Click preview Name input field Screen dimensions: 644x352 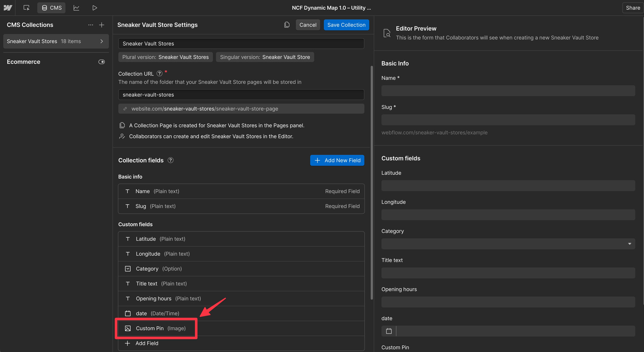click(508, 91)
